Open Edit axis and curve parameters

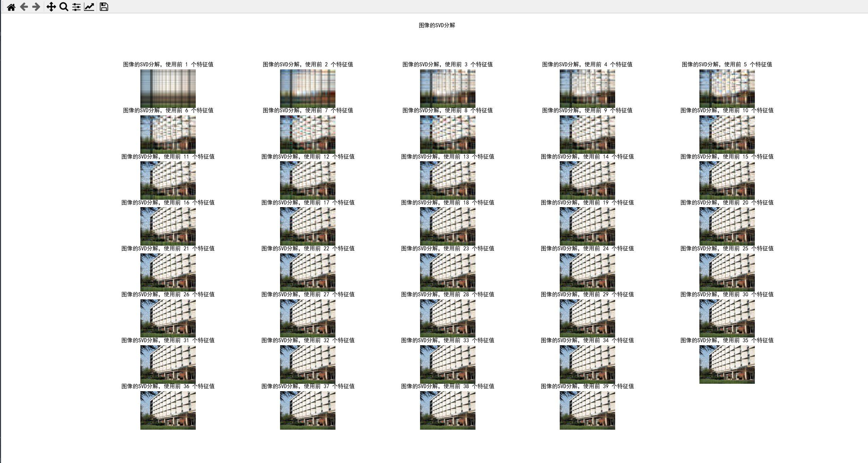click(89, 7)
